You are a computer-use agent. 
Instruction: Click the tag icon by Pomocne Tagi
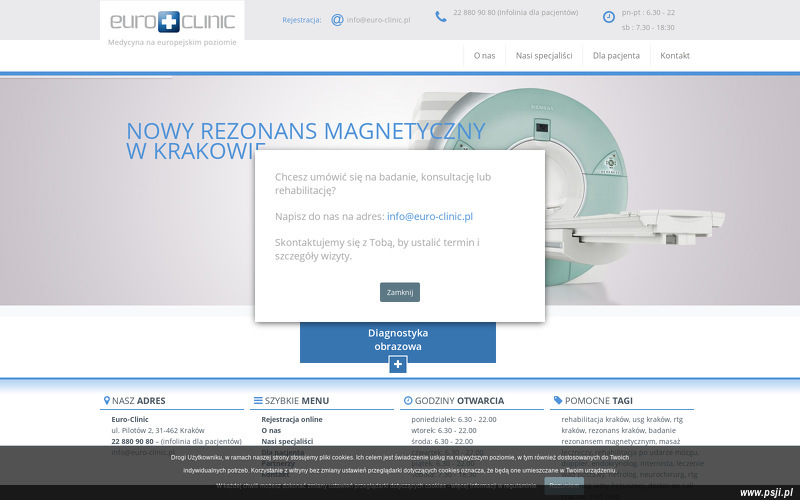(558, 401)
